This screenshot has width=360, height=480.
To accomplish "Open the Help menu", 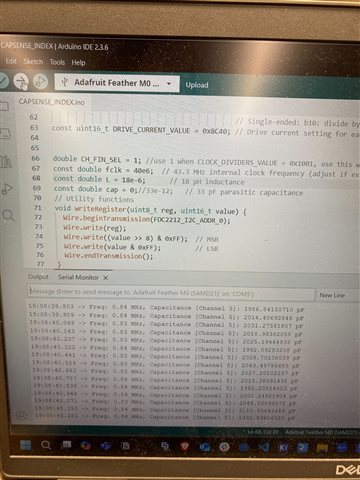I will (78, 63).
